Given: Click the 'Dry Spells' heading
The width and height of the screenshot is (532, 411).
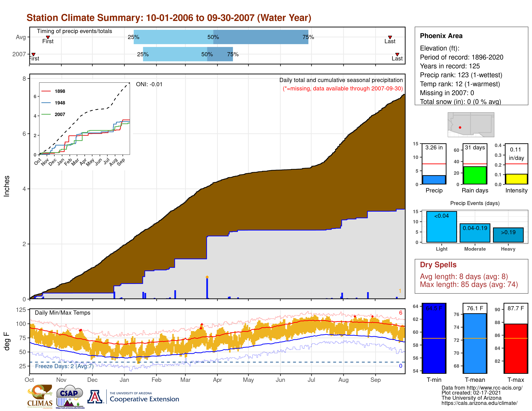Looking at the screenshot, I should (438, 265).
